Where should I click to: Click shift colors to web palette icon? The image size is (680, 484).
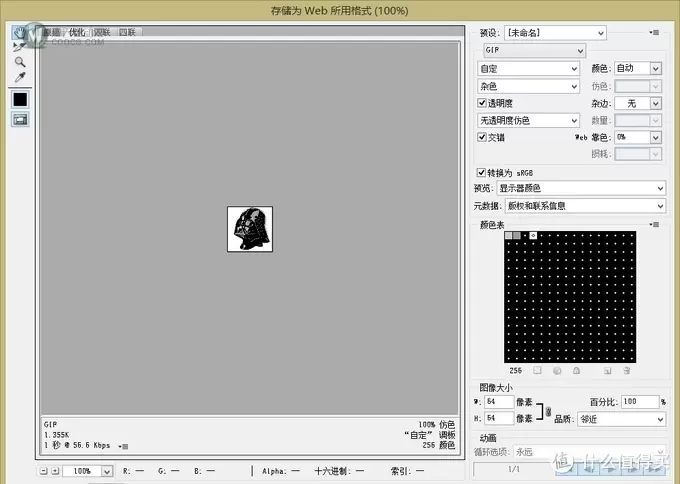click(557, 370)
